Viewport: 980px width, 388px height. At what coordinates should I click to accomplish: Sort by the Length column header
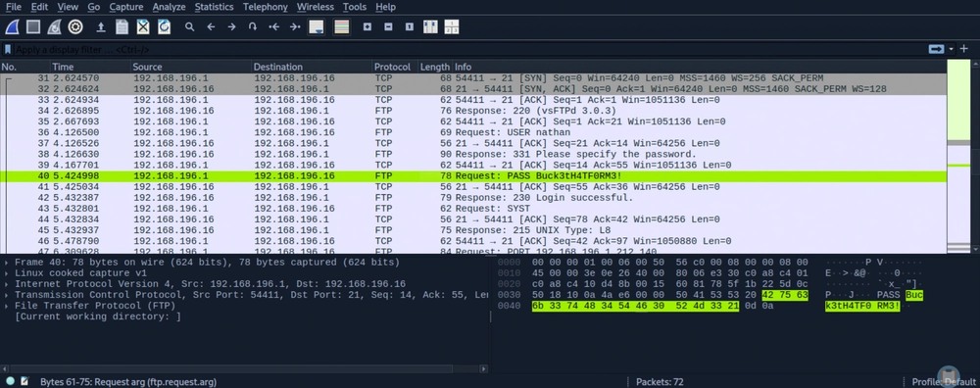pos(434,67)
